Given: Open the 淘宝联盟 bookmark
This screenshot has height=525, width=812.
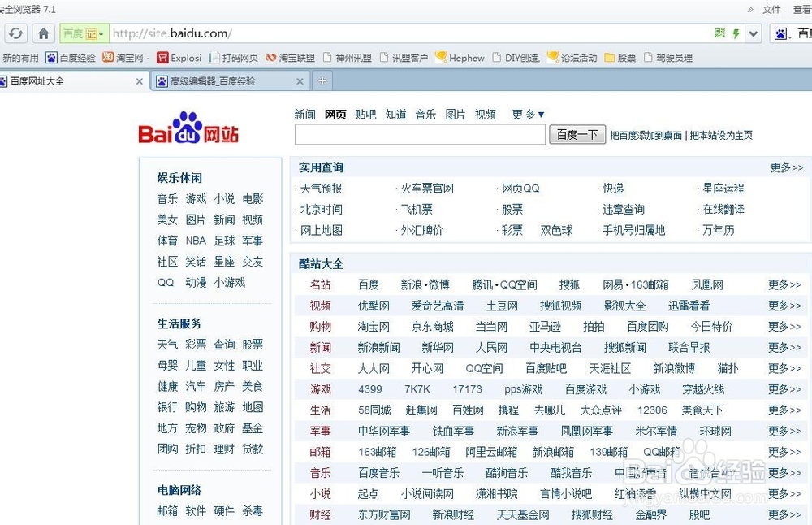Looking at the screenshot, I should (290, 58).
